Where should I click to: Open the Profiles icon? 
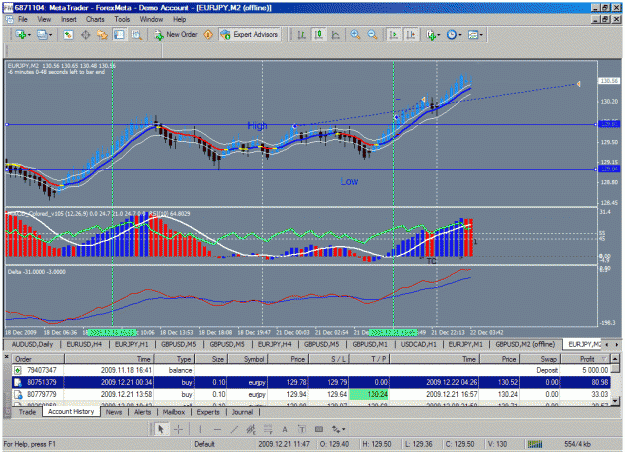pos(42,35)
